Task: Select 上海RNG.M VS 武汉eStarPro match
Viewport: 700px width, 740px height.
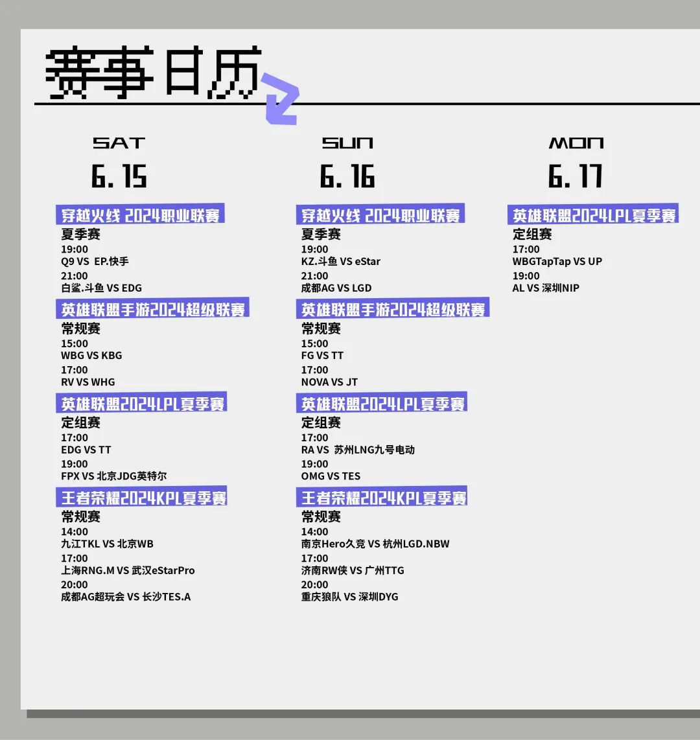Action: click(x=128, y=570)
